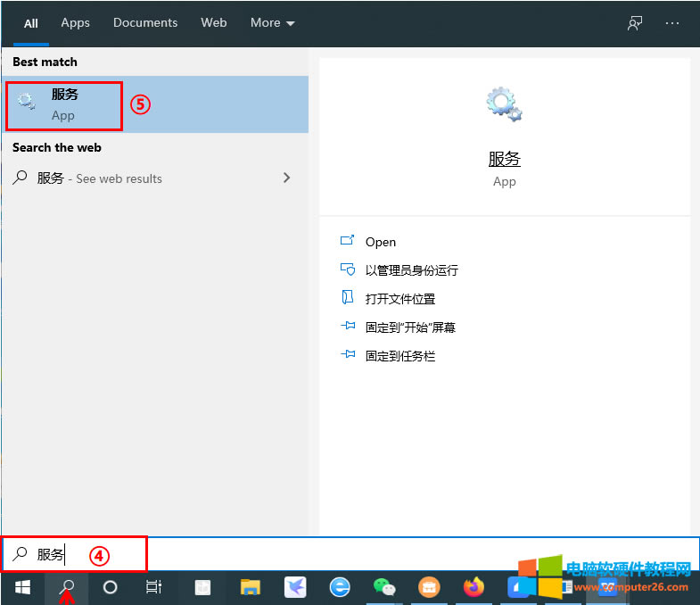700x605 pixels.
Task: Click Open in the right panel
Action: (380, 242)
